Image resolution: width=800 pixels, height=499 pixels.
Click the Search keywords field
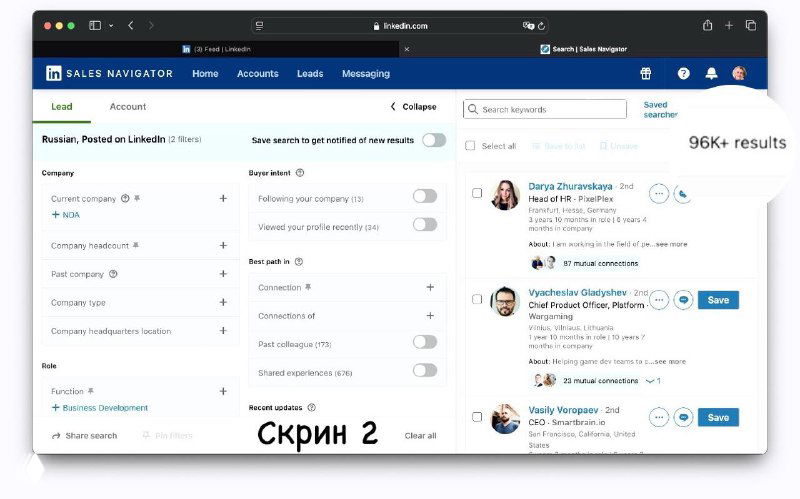545,109
